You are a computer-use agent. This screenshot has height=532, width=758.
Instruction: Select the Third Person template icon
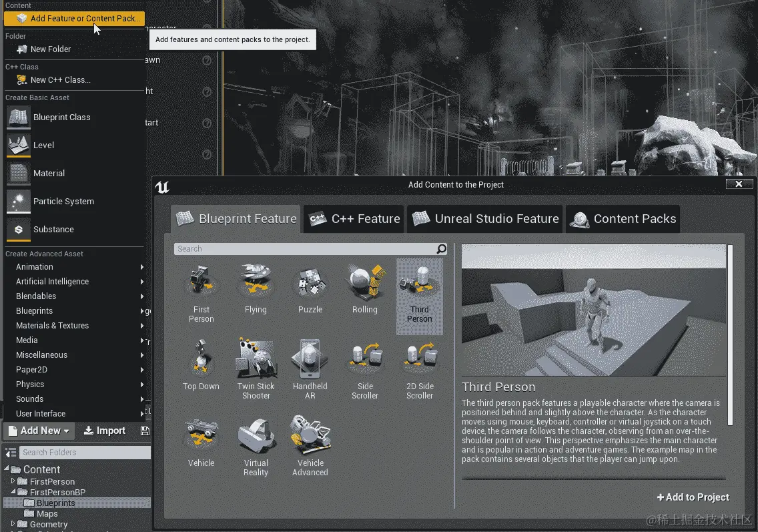tap(419, 280)
